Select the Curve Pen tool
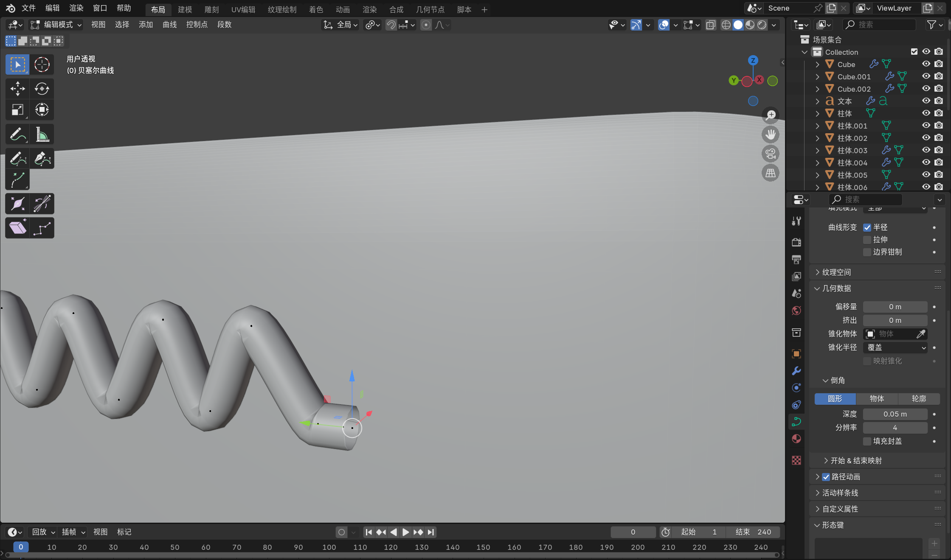 [42, 159]
